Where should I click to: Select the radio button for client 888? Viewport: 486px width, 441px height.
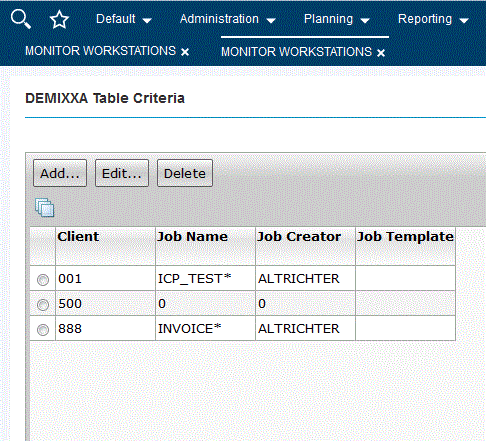(x=43, y=329)
